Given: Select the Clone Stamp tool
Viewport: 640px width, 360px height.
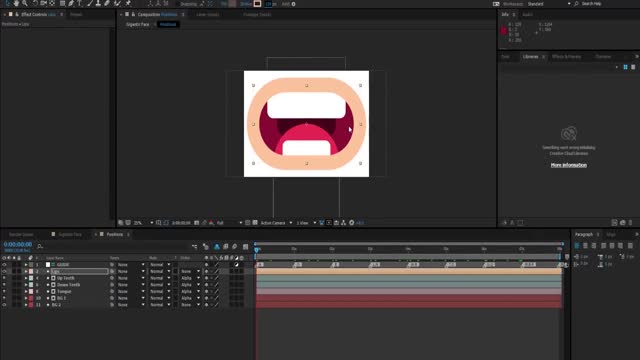Looking at the screenshot, I should coord(98,3).
